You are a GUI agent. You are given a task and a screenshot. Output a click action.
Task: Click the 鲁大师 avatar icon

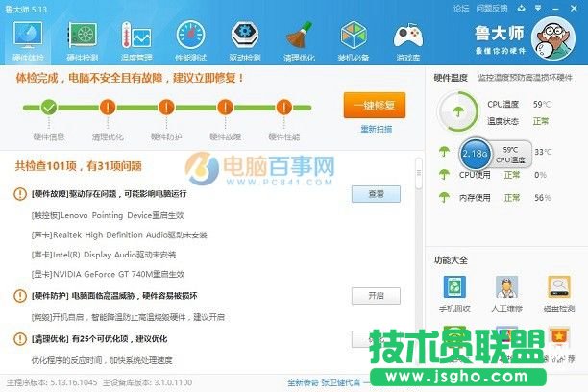(x=553, y=38)
